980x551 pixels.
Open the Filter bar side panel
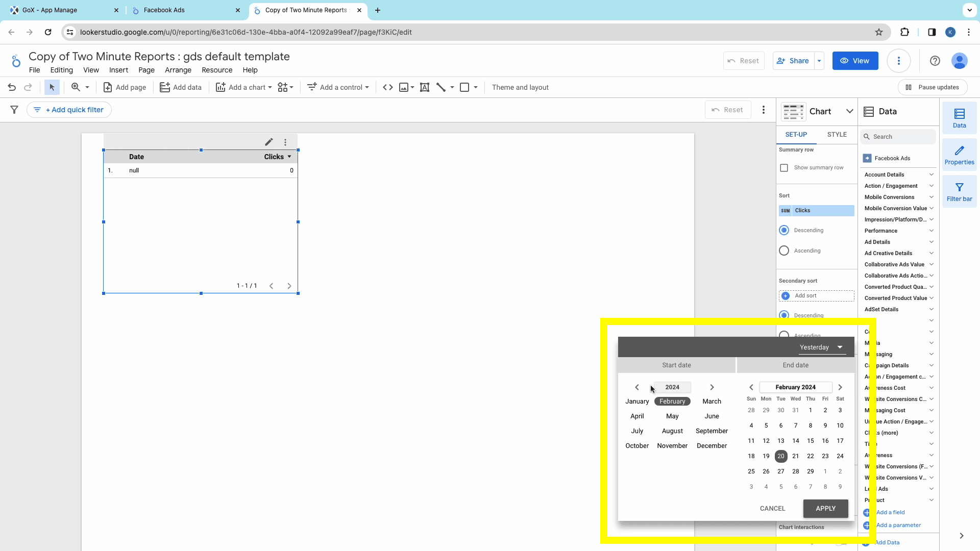click(960, 192)
